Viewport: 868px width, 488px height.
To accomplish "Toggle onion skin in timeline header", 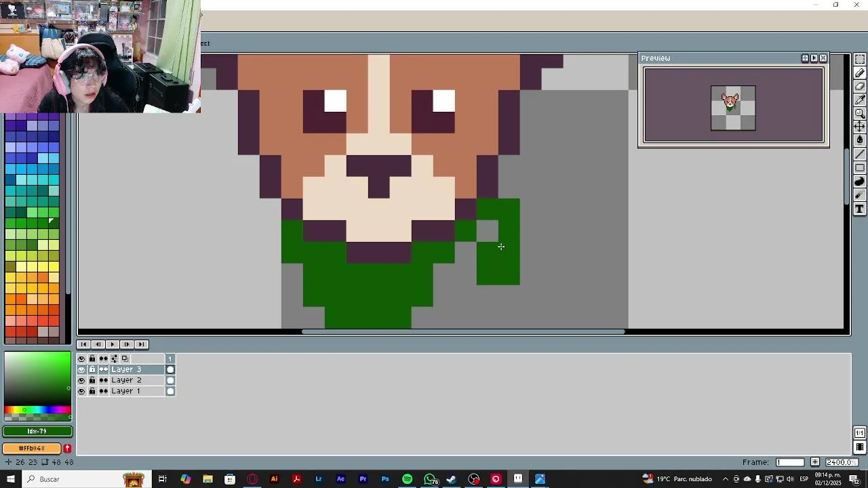I will click(125, 359).
